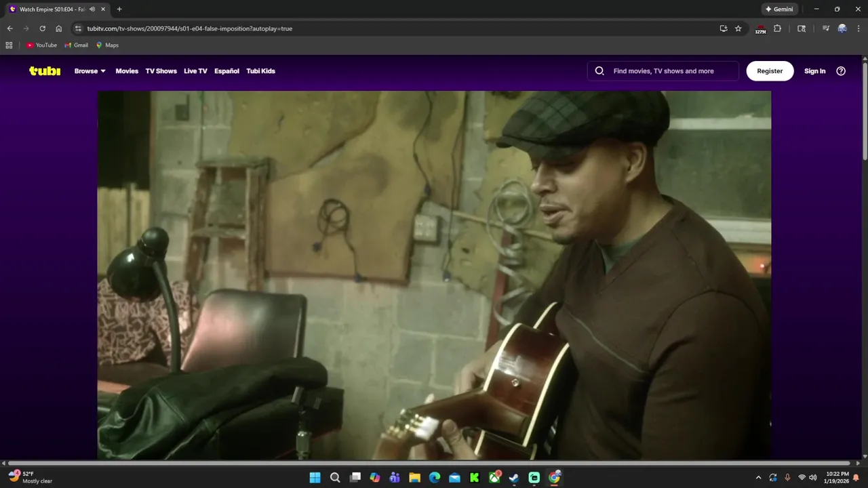Open the Tubi help question-mark icon

coord(841,71)
